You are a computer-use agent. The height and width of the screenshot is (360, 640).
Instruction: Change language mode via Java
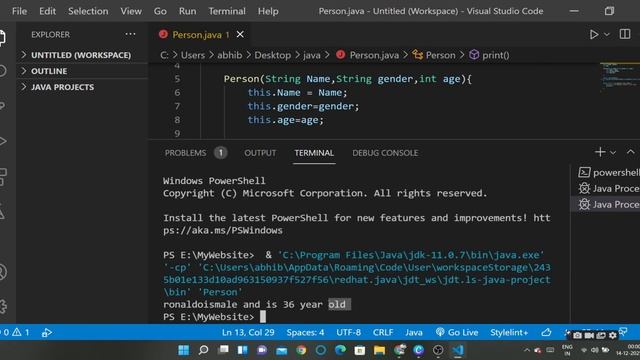(414, 332)
